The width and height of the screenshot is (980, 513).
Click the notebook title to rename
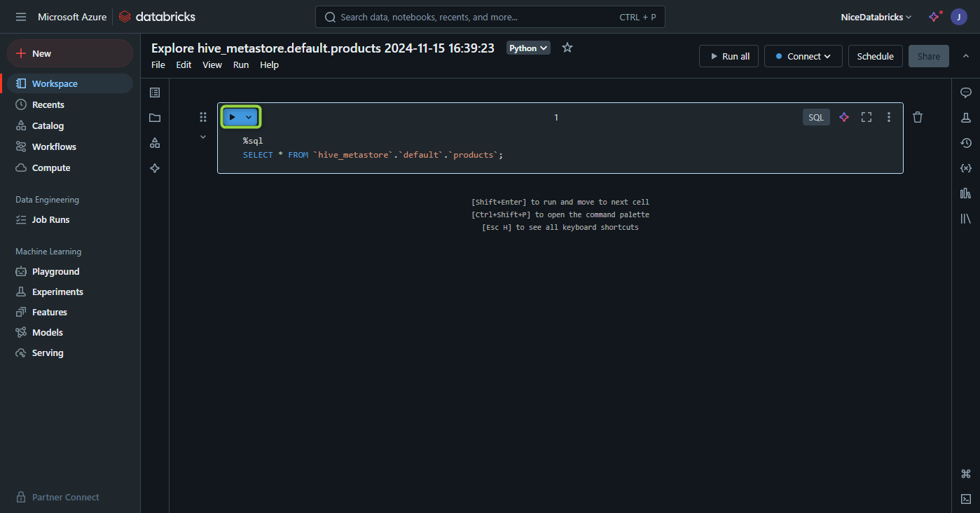click(323, 48)
